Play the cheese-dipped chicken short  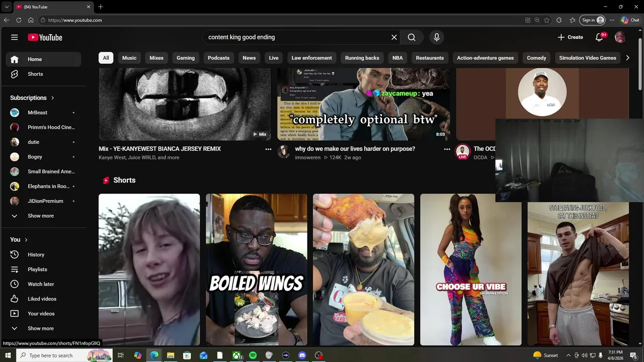[363, 269]
